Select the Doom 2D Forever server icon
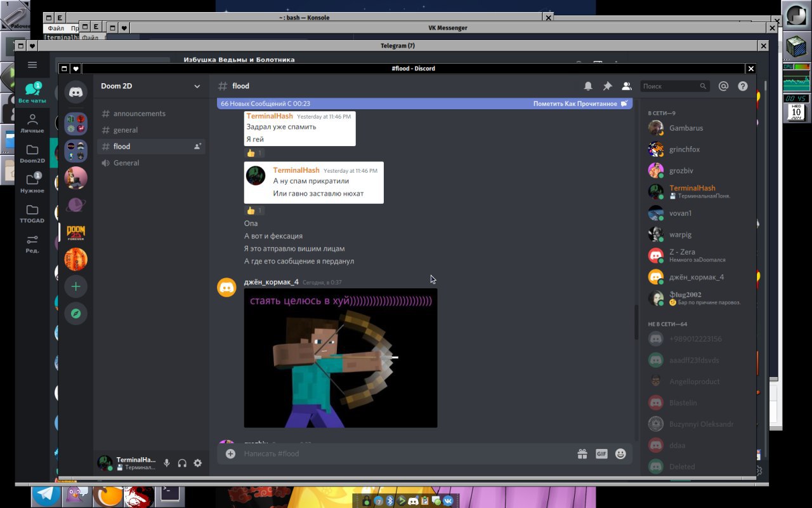 [75, 232]
